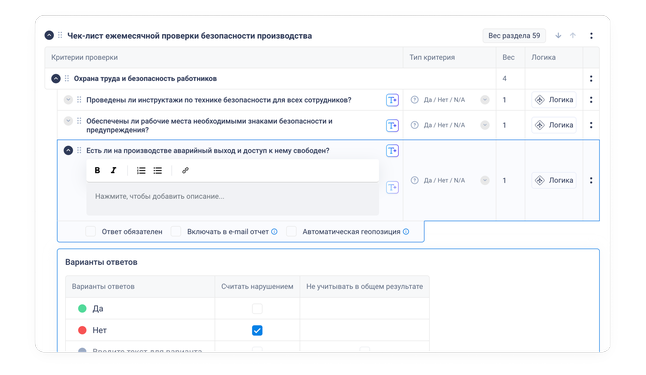Expand the 'Проведены ли инструктажи' question row
The image size is (646, 375).
click(x=68, y=100)
